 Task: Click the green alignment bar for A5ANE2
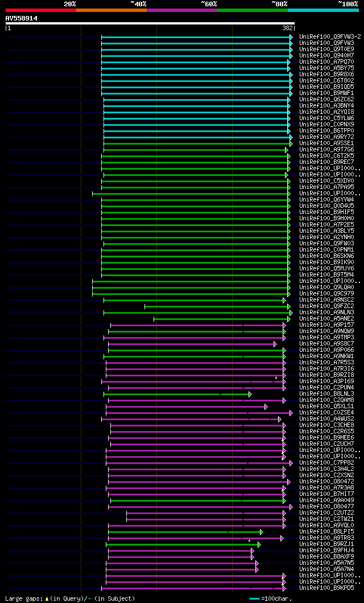pos(222,319)
